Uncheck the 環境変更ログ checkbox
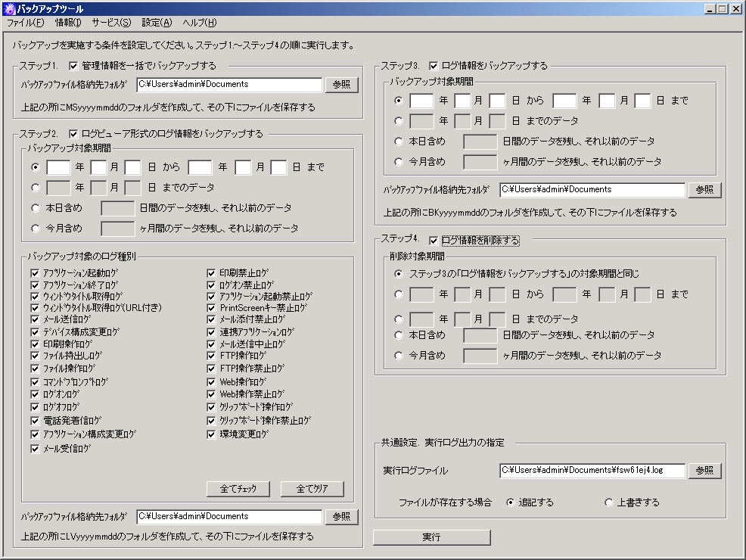The image size is (746, 560). [213, 434]
